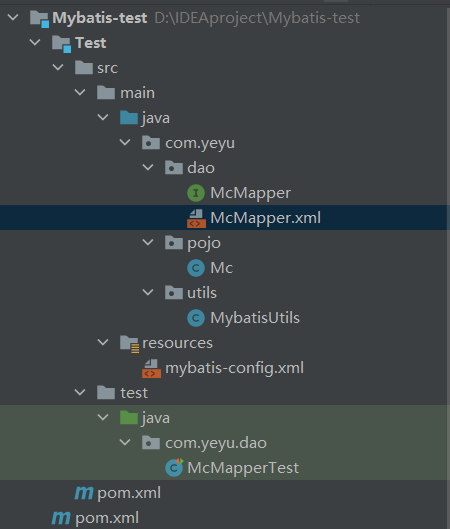Viewport: 450px width, 529px height.
Task: Collapse the dao package
Action: (x=148, y=167)
